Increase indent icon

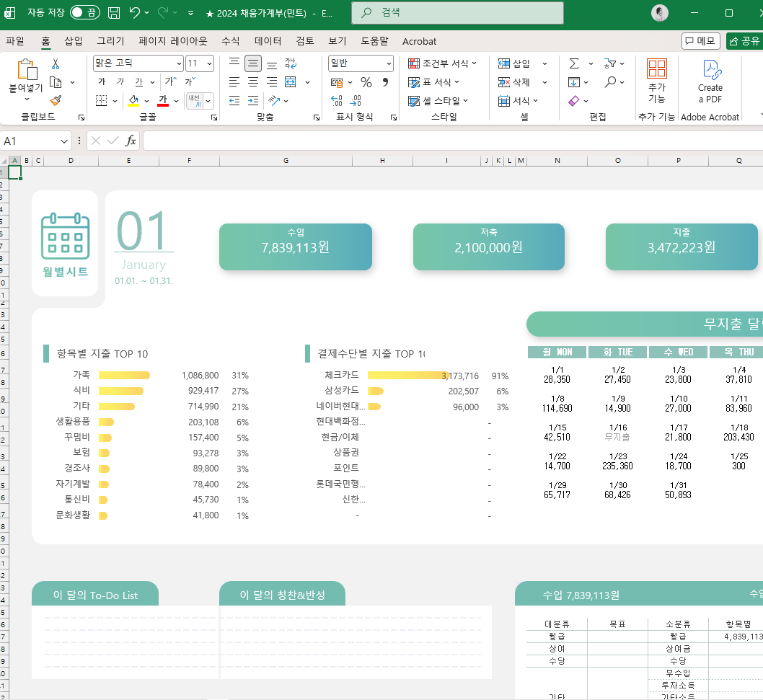tap(253, 101)
